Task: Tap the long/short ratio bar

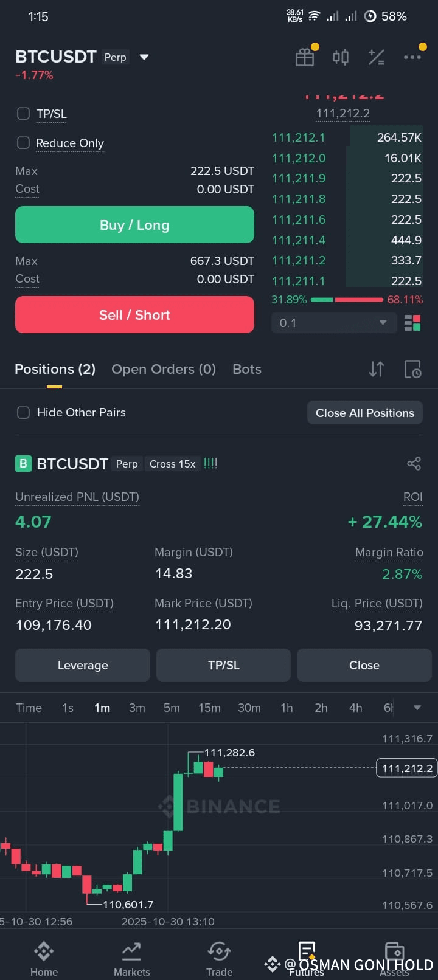Action: [x=347, y=300]
